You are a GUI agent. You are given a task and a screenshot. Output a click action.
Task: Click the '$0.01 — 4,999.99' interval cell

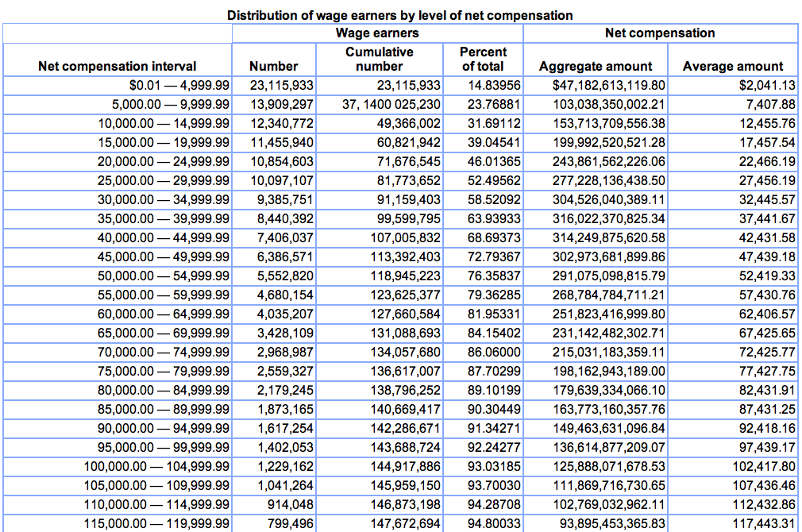point(179,85)
